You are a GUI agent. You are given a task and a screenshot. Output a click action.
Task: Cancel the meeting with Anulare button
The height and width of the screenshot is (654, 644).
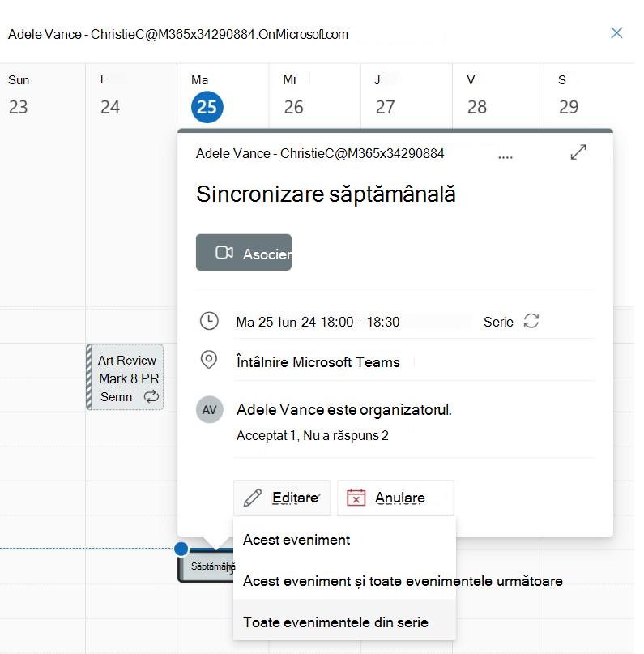click(x=395, y=498)
